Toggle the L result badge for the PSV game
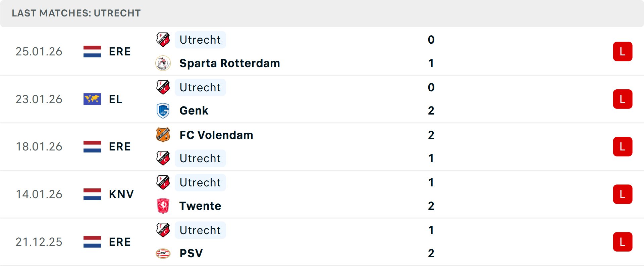 coord(623,241)
